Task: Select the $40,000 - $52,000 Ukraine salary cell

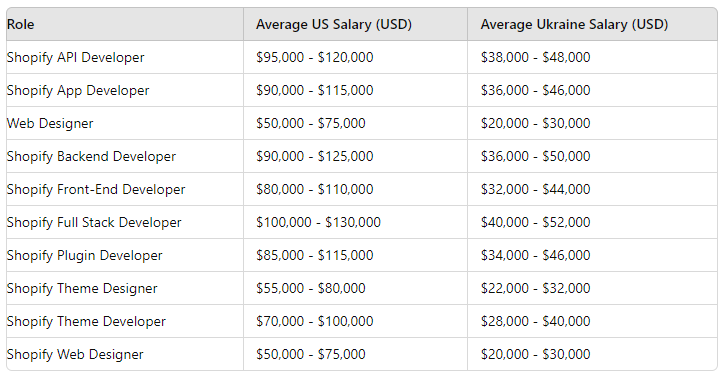Action: [x=592, y=222]
